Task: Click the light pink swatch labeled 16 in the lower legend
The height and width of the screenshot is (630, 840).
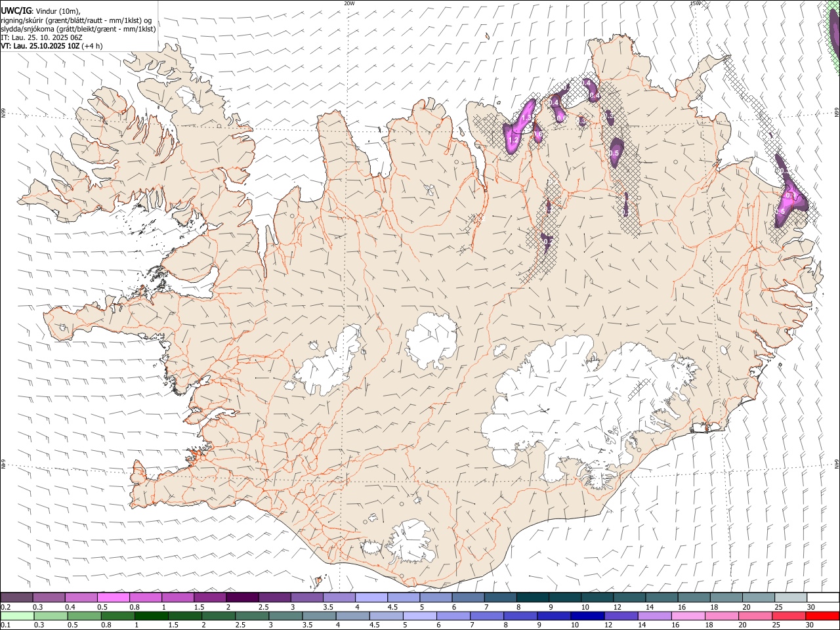Action: (x=688, y=616)
